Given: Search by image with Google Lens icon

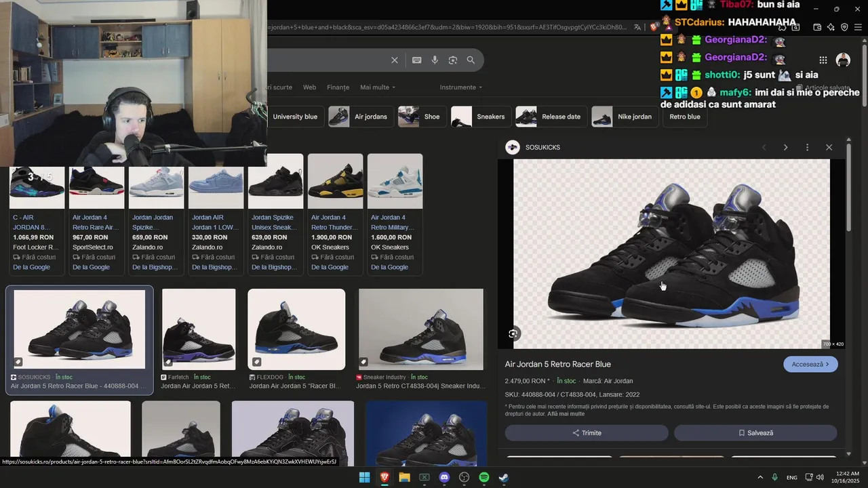Looking at the screenshot, I should tap(453, 60).
